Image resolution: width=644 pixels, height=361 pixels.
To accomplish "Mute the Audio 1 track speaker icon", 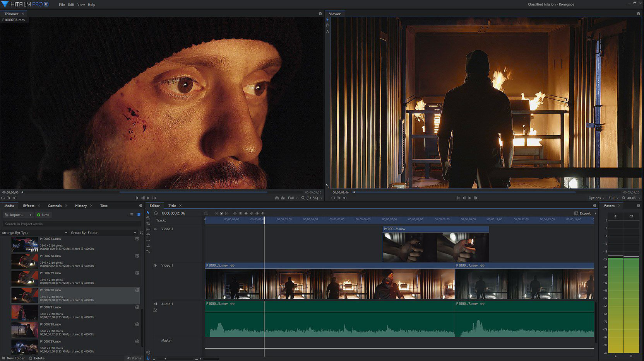I will point(156,304).
